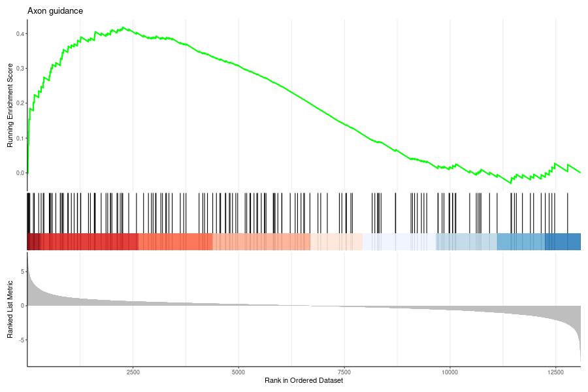Click the 5 tick on the ranked metric axis
Screen dimensions: 588x392
(22, 271)
